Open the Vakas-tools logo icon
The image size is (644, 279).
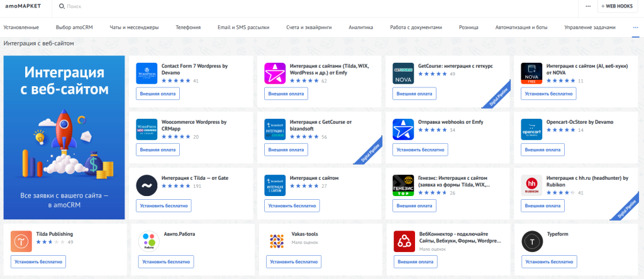[277, 241]
